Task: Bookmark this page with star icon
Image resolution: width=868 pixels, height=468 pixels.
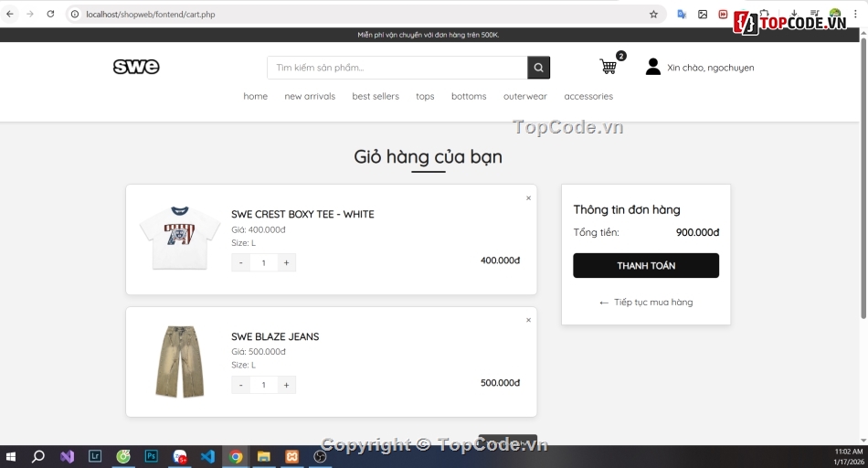Action: click(x=653, y=15)
